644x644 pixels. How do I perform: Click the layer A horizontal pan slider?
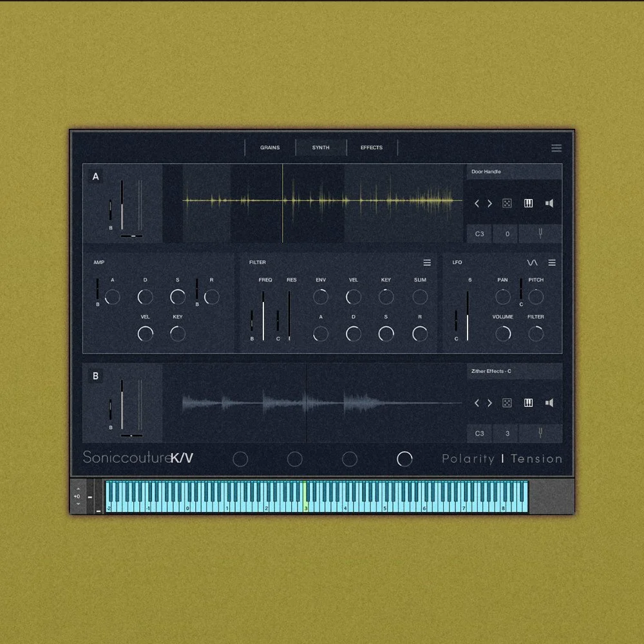(131, 236)
